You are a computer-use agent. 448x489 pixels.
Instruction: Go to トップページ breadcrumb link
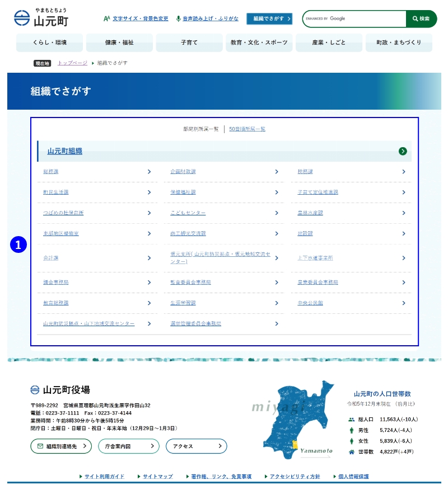(72, 63)
